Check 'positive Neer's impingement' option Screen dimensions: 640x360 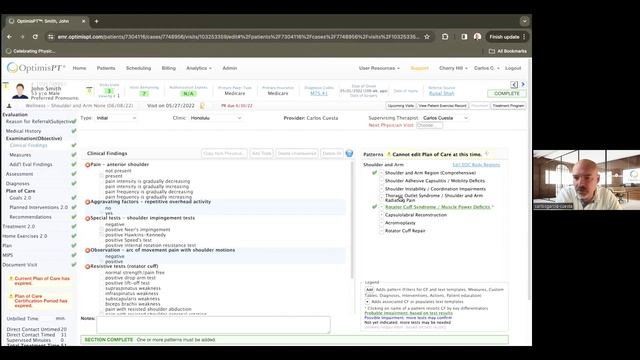[102, 230]
